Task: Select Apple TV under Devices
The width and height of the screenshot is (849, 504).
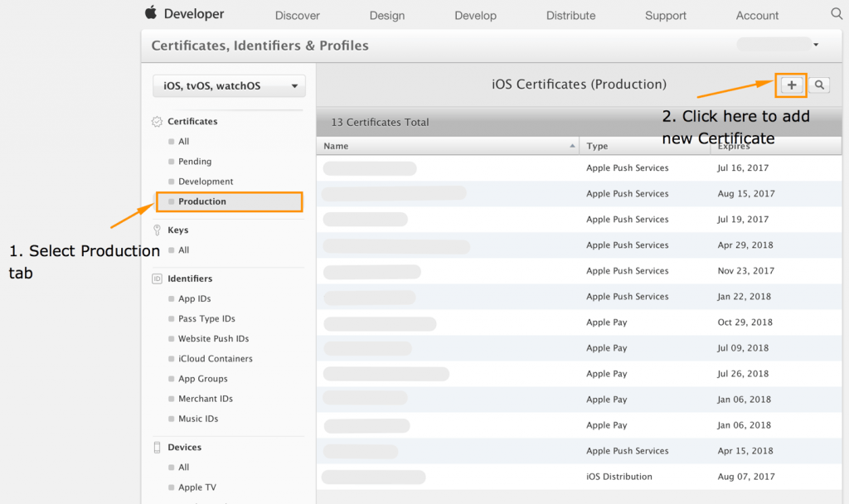Action: click(197, 487)
